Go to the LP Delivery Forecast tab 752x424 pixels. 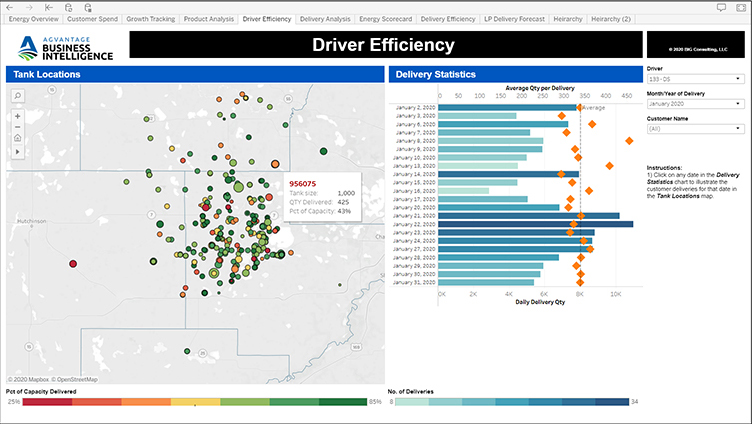[514, 19]
